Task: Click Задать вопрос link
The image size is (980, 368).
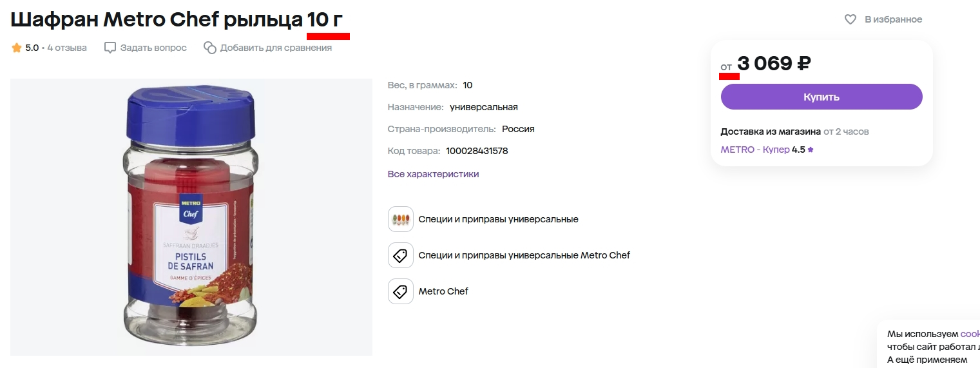Action: [153, 48]
